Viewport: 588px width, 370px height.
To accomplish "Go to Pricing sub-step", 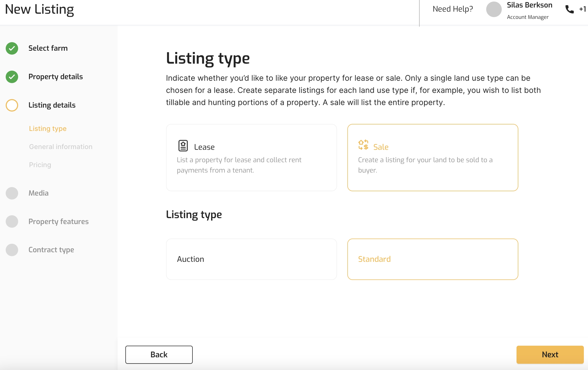I will 40,165.
